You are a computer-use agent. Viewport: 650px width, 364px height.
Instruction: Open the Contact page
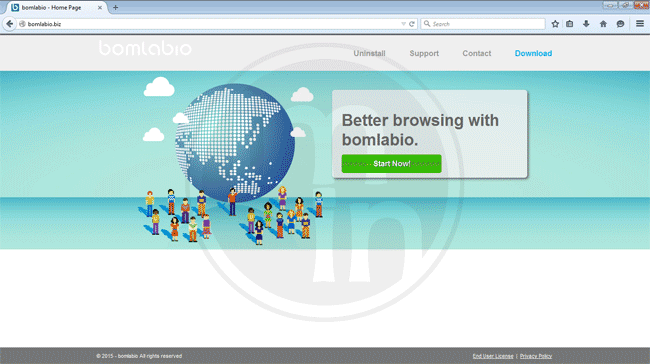pyautogui.click(x=477, y=53)
